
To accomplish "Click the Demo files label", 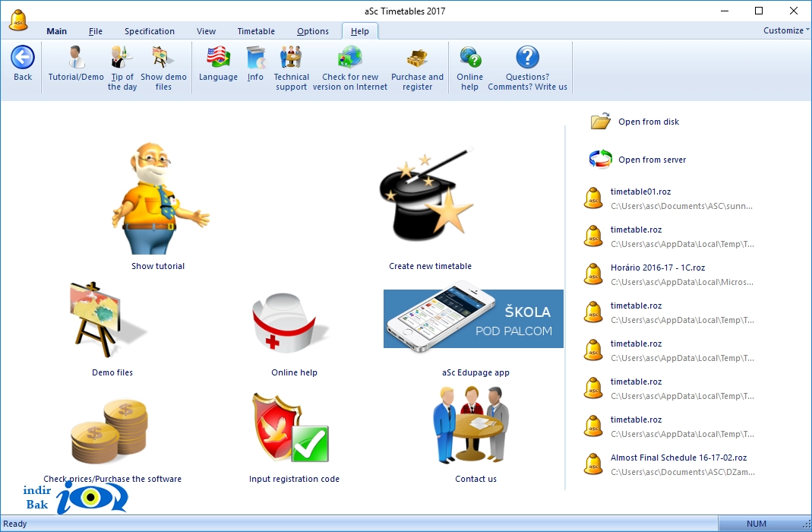I will pyautogui.click(x=112, y=372).
